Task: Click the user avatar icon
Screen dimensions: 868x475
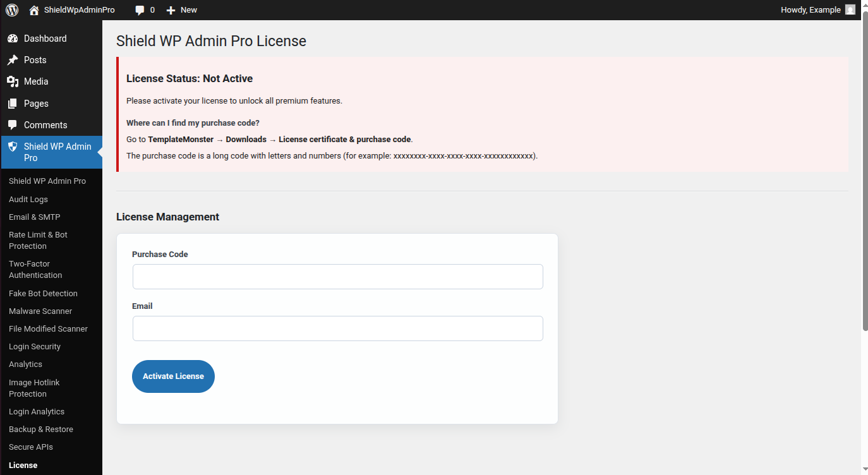Action: [x=850, y=9]
